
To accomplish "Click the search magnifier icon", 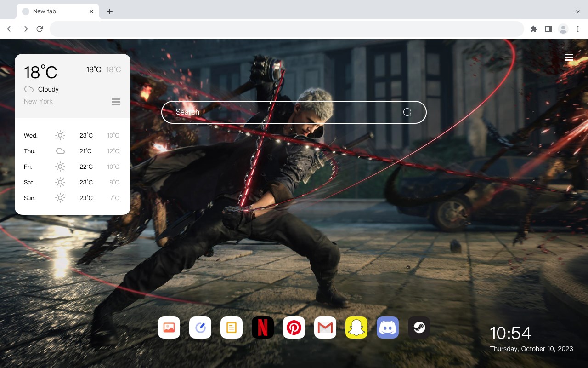I will pos(407,112).
